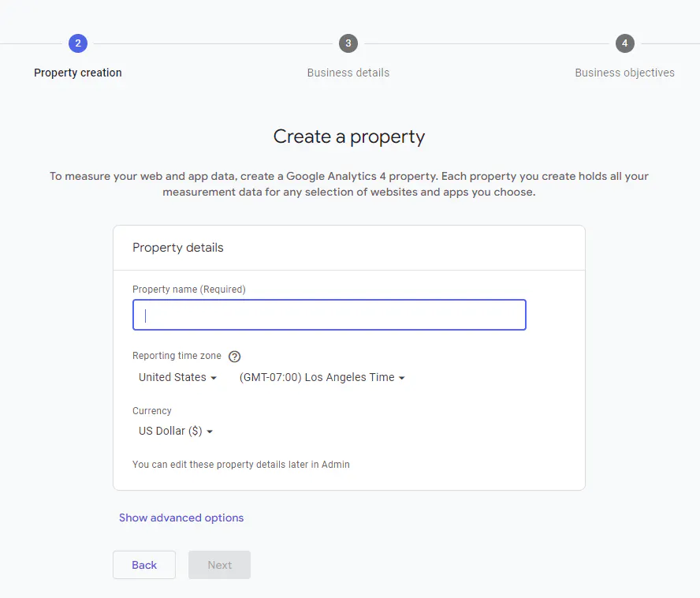
Task: Click the "Property name (Required)" label
Action: click(189, 290)
